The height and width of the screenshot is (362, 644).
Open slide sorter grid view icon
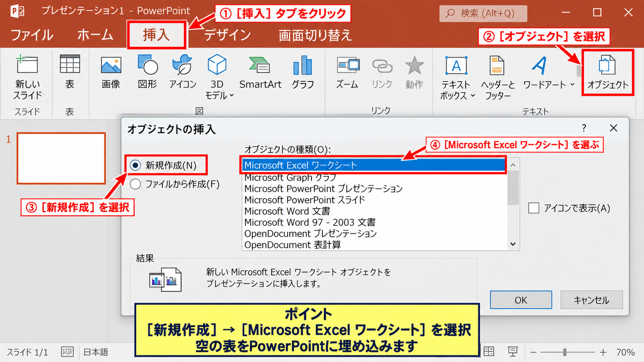(489, 352)
